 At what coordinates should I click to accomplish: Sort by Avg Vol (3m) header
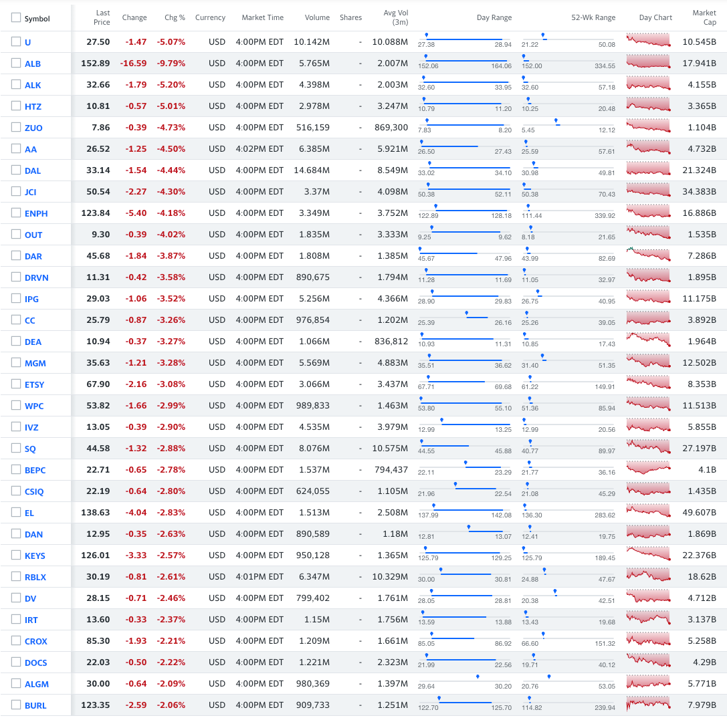(396, 17)
